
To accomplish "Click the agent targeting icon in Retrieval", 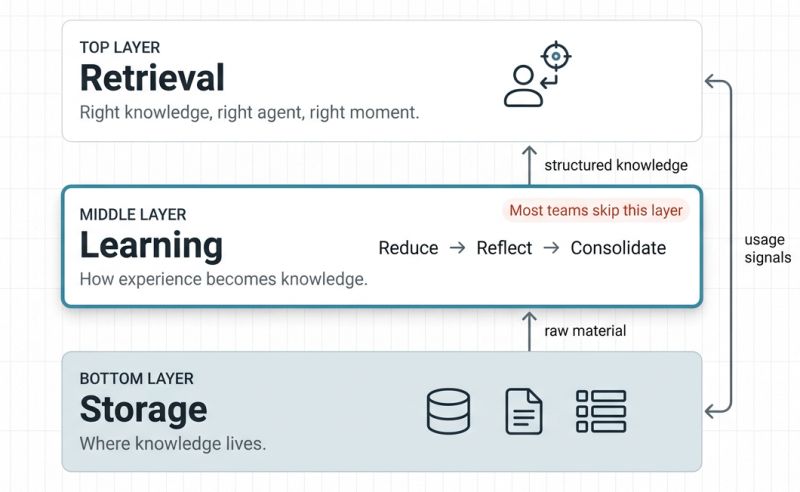I will (536, 75).
